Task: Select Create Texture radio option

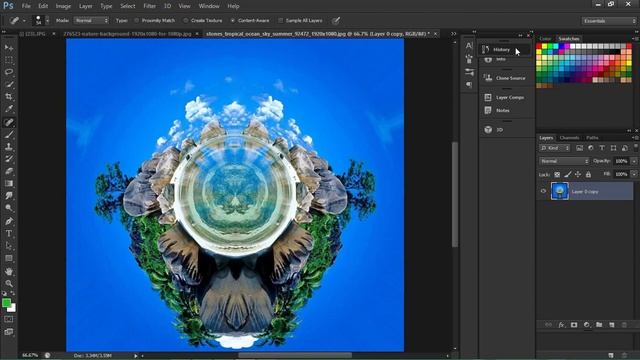Action: (203, 20)
